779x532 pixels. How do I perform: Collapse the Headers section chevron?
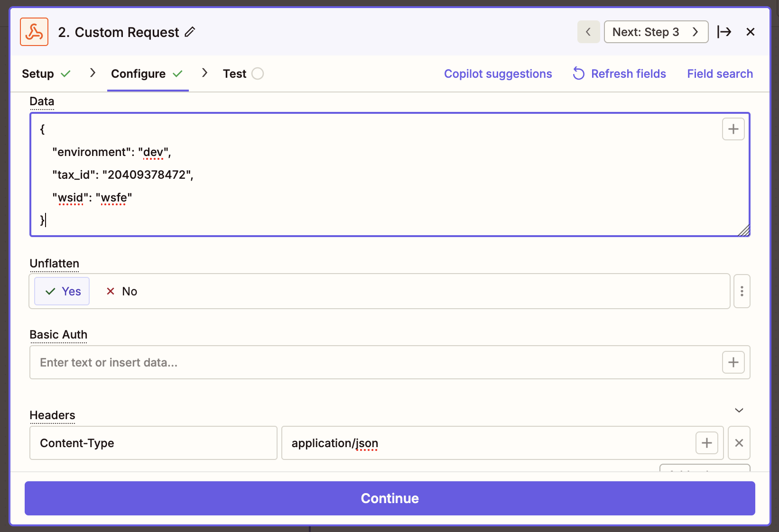[739, 410]
